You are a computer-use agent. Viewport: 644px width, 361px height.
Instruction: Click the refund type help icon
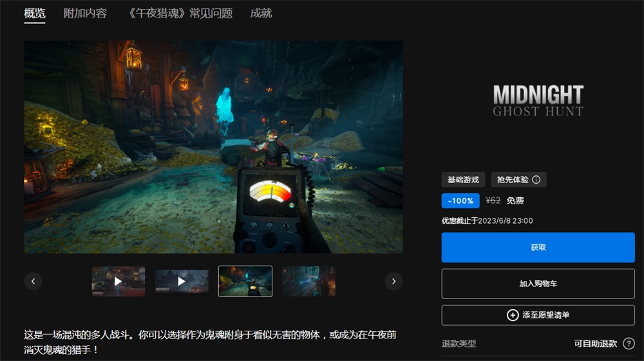tap(629, 344)
